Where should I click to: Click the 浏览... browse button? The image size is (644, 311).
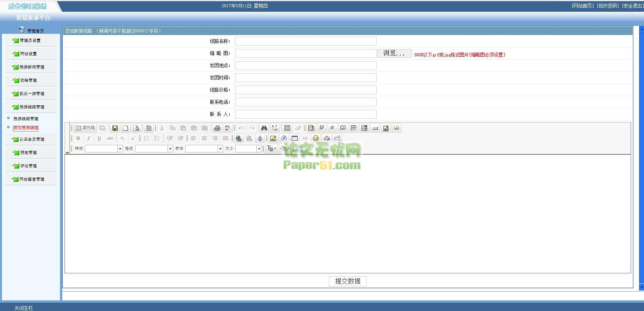pos(394,53)
